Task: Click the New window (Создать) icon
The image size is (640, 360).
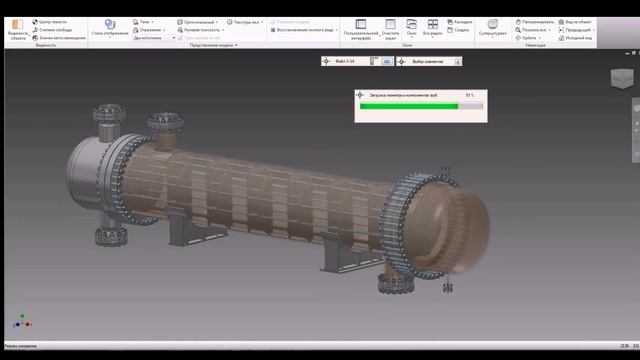Action: 450,30
